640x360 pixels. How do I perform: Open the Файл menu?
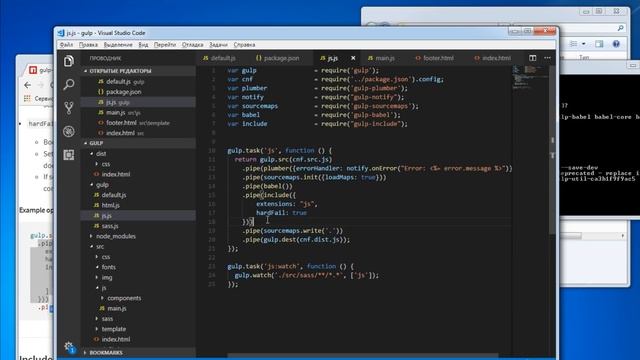[66, 44]
